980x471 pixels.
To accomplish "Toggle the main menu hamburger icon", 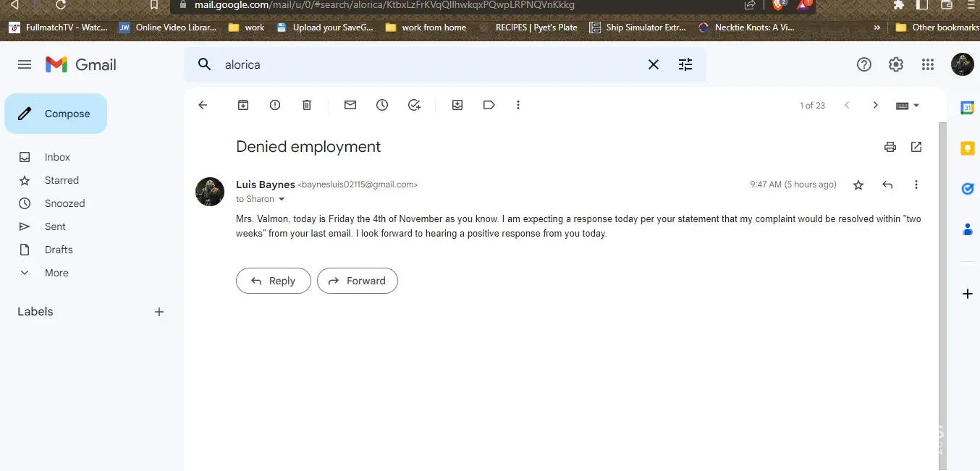I will pyautogui.click(x=25, y=64).
